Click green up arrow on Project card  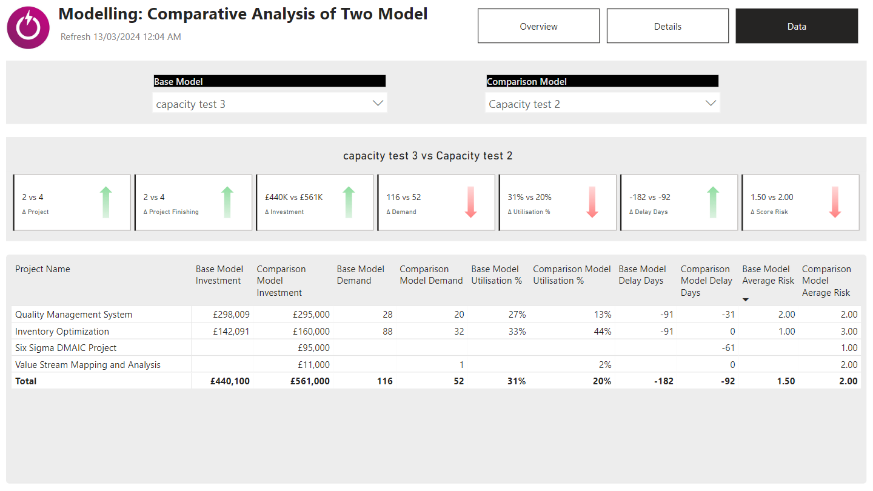click(106, 202)
